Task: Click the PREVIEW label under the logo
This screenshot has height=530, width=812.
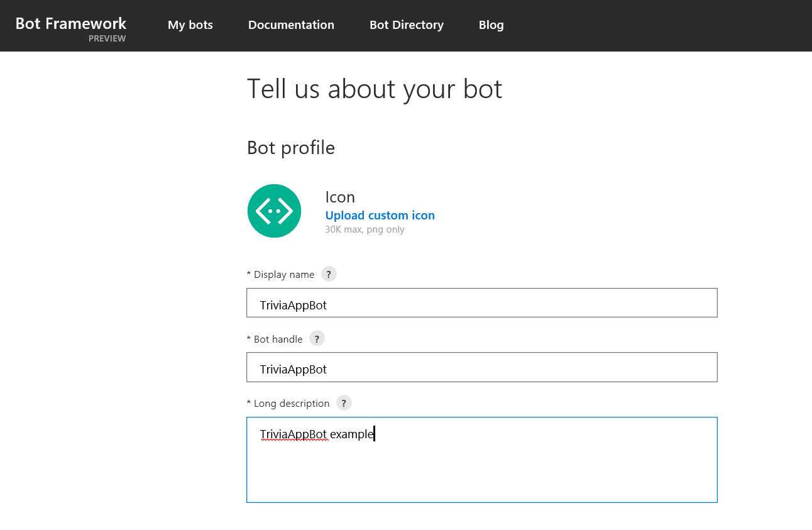Action: point(107,38)
